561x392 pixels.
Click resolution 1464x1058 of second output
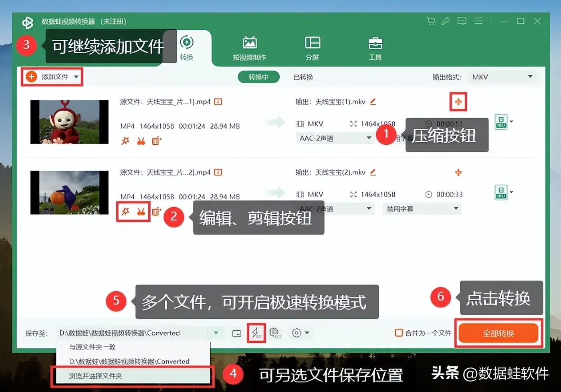point(378,194)
